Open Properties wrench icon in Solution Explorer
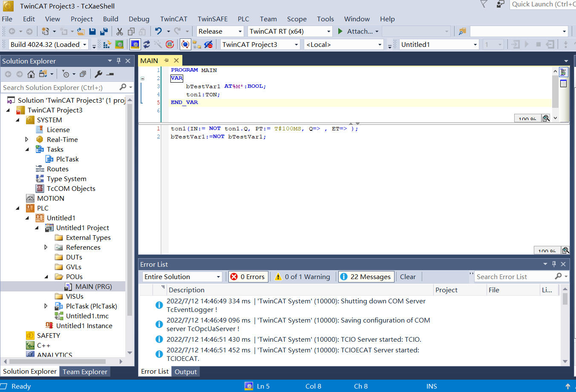The width and height of the screenshot is (576, 392). pyautogui.click(x=98, y=74)
